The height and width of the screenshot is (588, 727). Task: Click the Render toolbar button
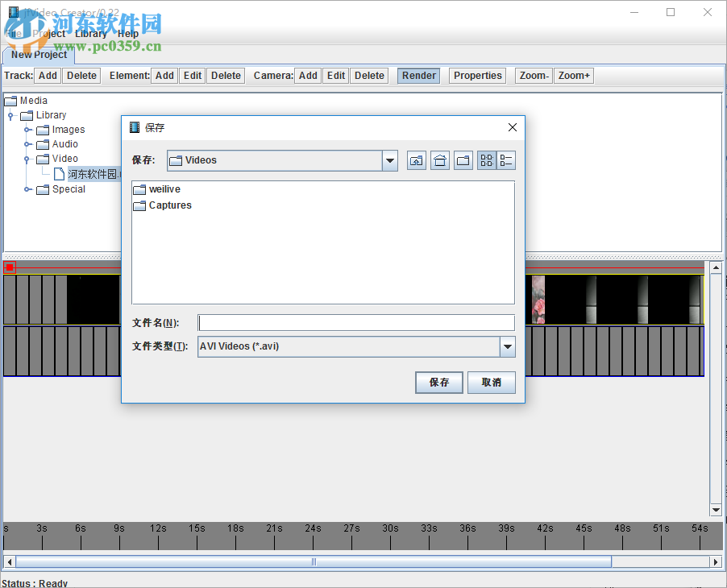418,75
